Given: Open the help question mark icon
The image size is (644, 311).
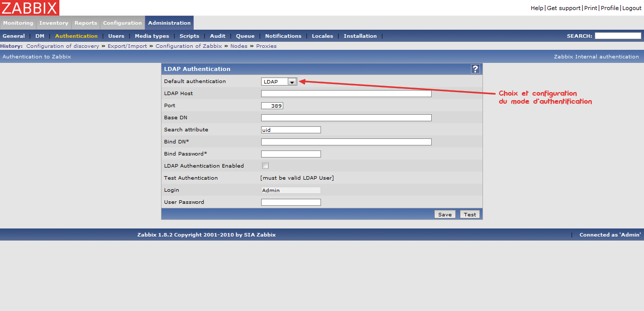Looking at the screenshot, I should [475, 69].
